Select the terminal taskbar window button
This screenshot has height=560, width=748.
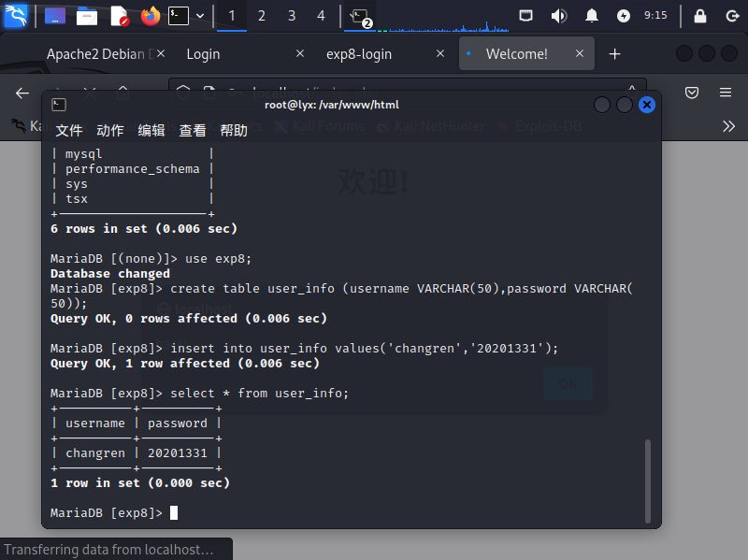click(360, 17)
